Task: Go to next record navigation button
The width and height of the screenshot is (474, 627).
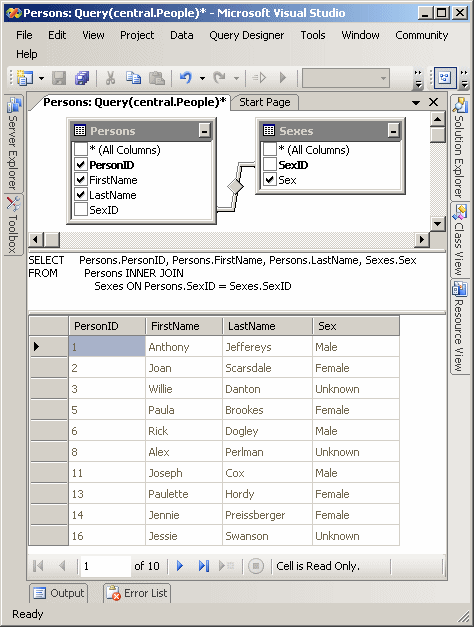Action: tap(180, 566)
